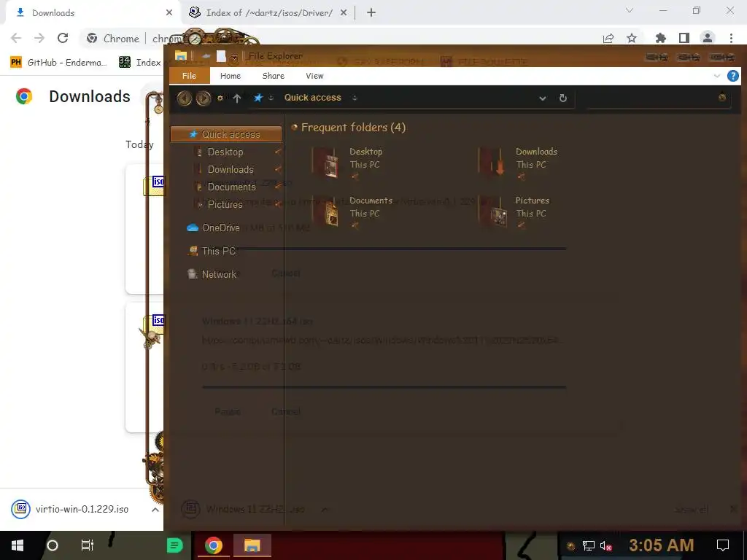Select Desktop in the navigation pane
This screenshot has height=560, width=747.
[225, 152]
